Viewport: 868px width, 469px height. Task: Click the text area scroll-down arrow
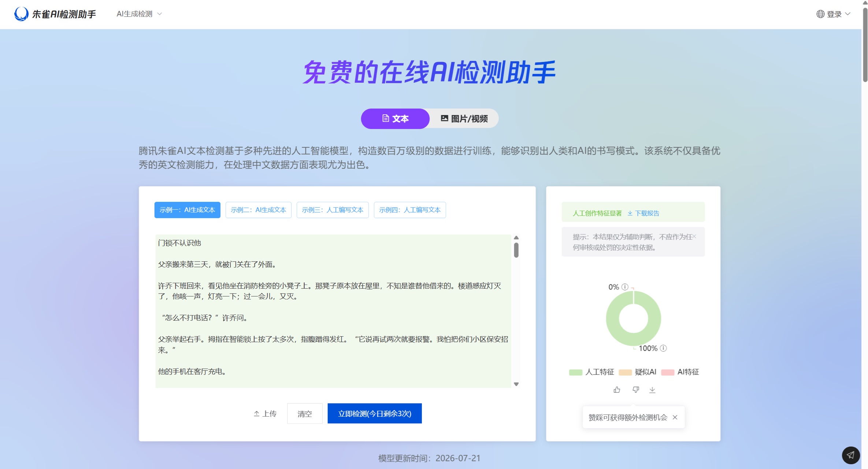(516, 384)
